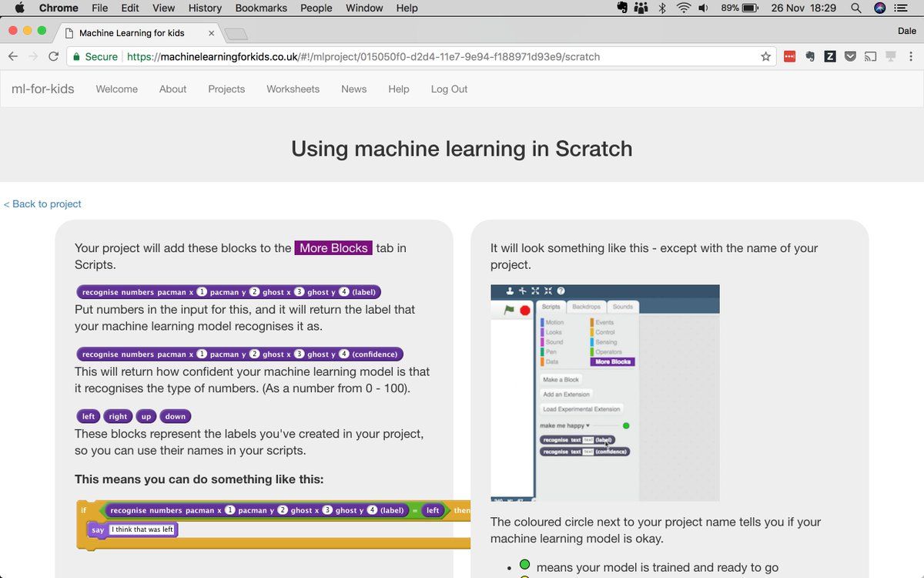Open Spotlight search
The width and height of the screenshot is (924, 578).
point(856,8)
